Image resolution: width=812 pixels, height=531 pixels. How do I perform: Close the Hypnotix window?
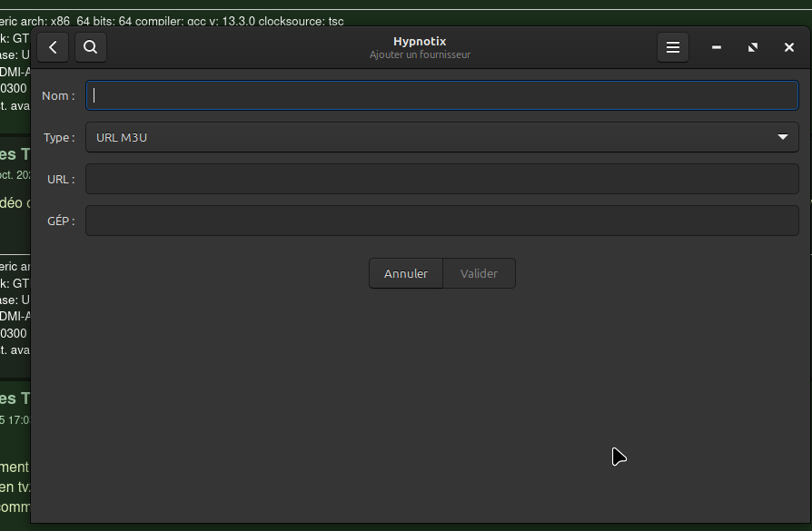coord(789,47)
